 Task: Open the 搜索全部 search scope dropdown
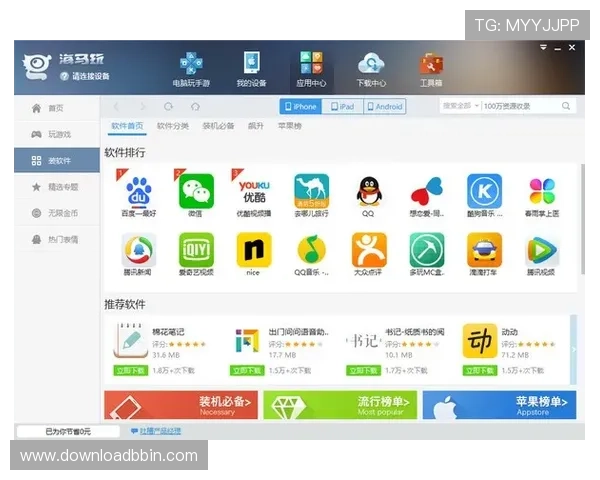click(460, 106)
